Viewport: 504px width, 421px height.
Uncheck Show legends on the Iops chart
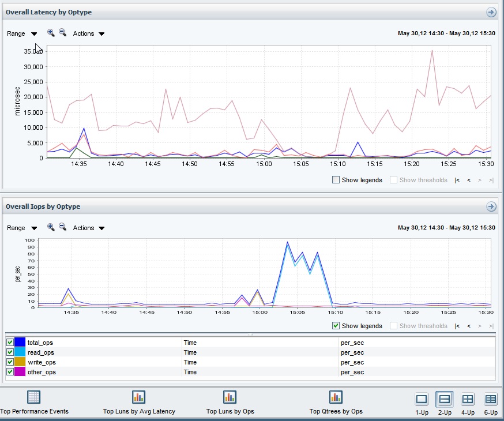point(336,325)
